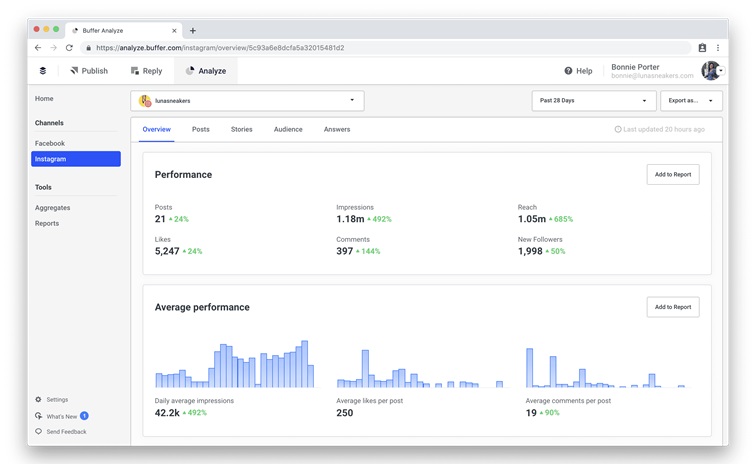Open the Export as dropdown
756x464 pixels.
[x=691, y=101]
